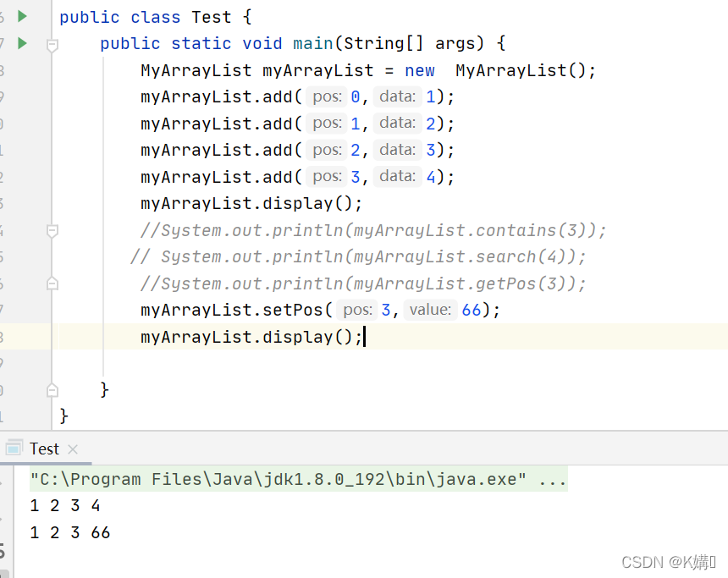Click the first 'data:' hint in add call
728x578 pixels.
tap(397, 96)
